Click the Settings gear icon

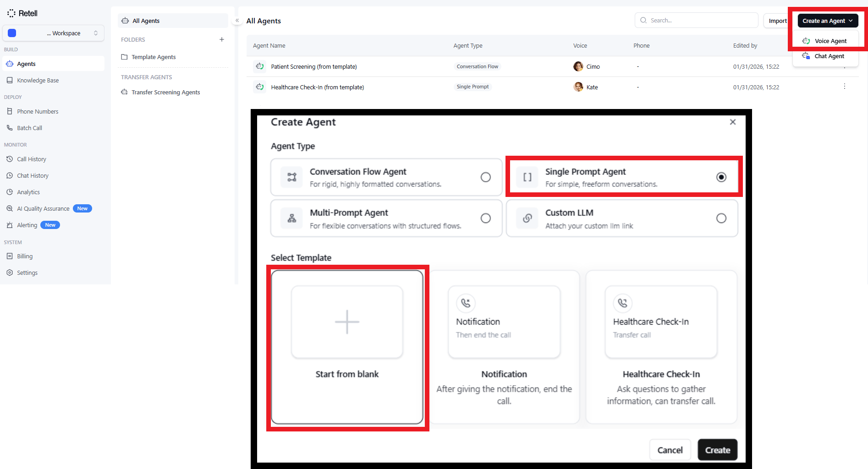point(10,273)
